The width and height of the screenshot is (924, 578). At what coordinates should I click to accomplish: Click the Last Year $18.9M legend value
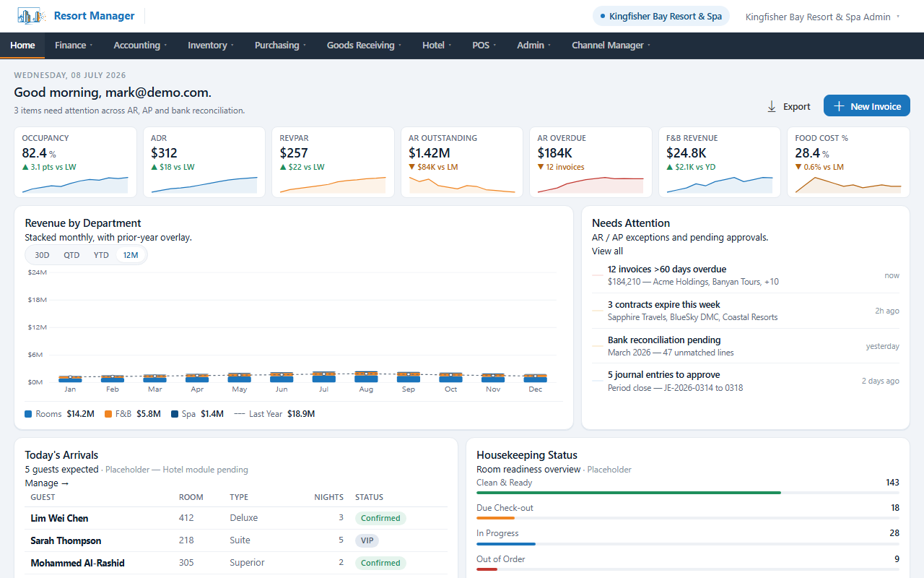click(301, 414)
